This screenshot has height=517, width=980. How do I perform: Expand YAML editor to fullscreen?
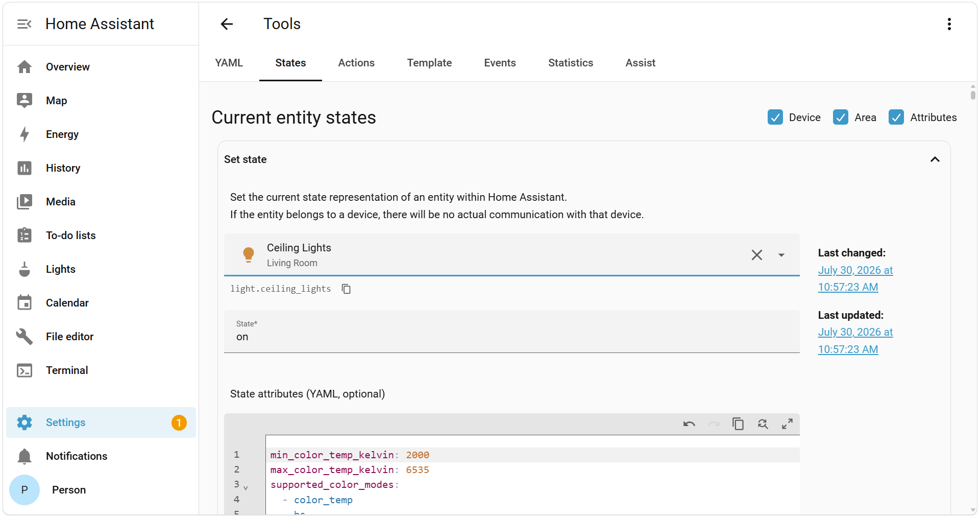(x=787, y=424)
